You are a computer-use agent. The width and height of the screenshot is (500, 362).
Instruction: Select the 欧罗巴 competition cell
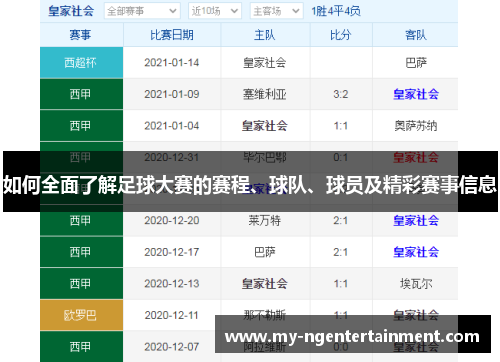click(81, 315)
